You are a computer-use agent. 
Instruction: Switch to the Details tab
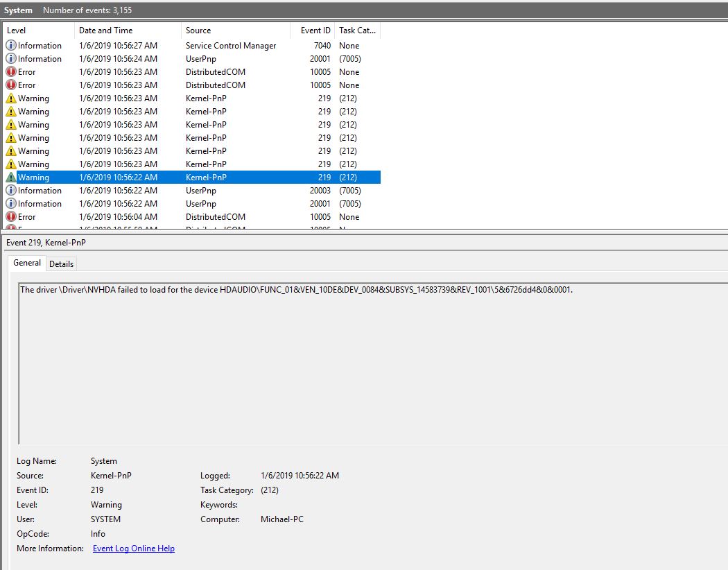[61, 264]
